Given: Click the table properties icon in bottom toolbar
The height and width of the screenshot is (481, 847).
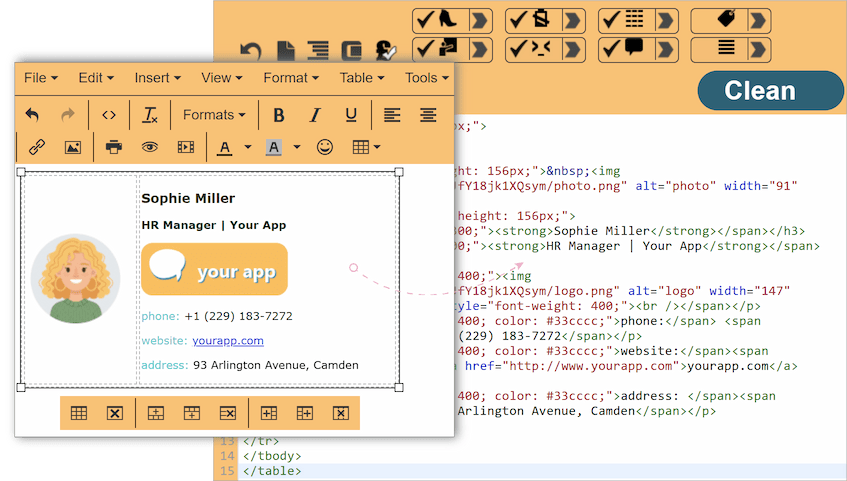Looking at the screenshot, I should click(79, 413).
